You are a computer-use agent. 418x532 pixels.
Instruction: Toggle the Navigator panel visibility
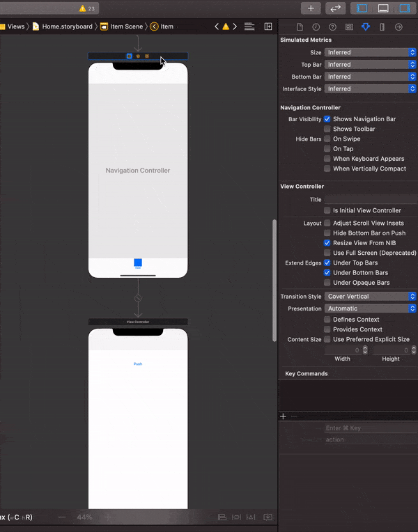point(362,8)
